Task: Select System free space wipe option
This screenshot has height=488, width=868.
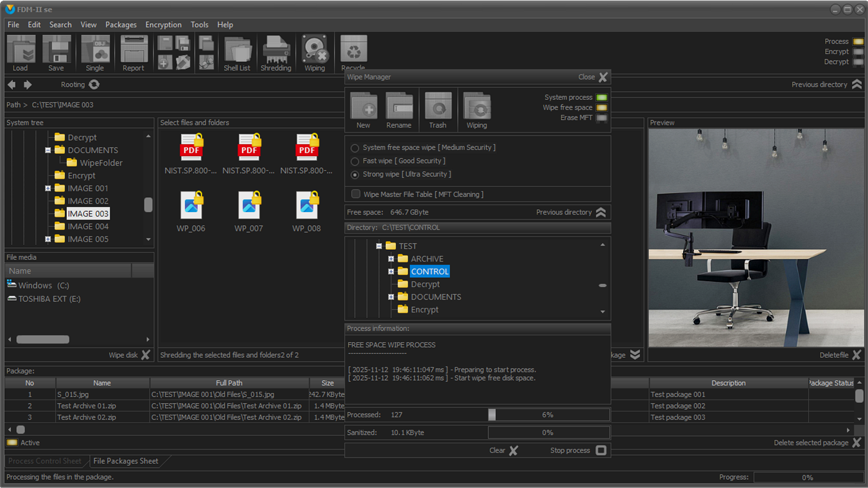Action: coord(355,148)
